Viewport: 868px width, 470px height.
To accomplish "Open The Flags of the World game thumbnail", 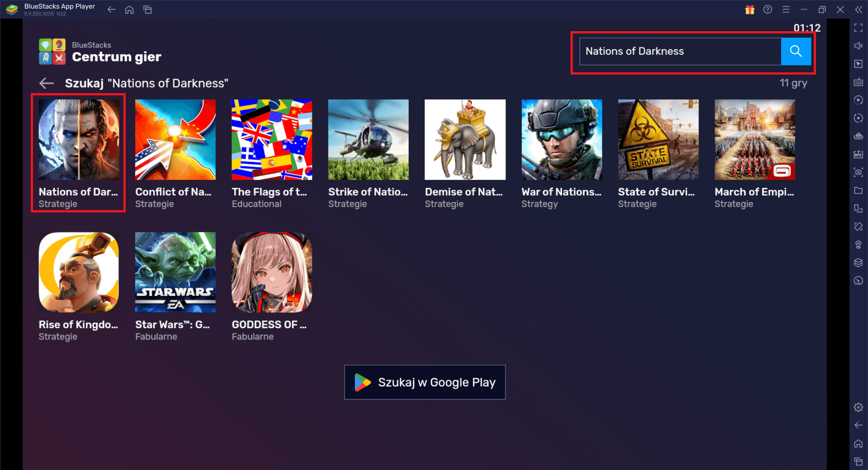I will click(272, 140).
